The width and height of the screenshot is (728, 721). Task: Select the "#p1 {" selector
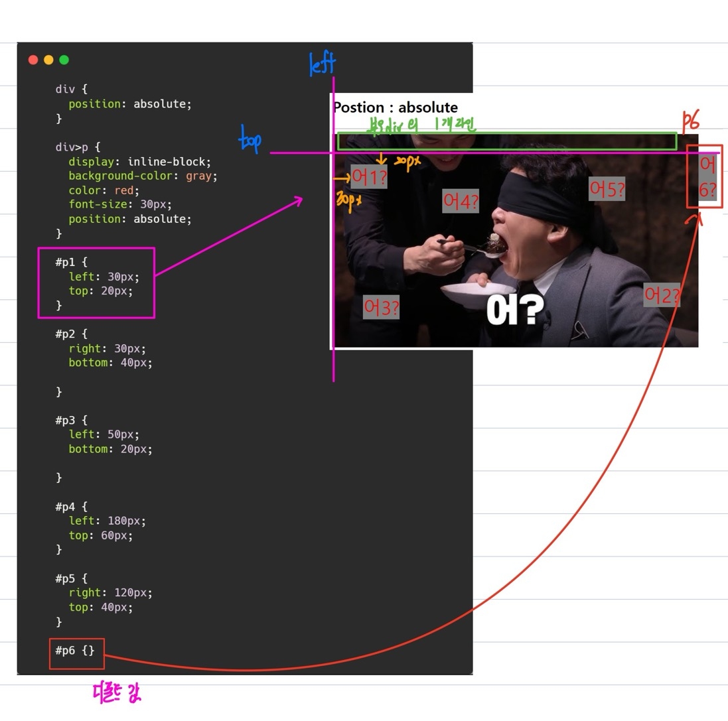[72, 262]
